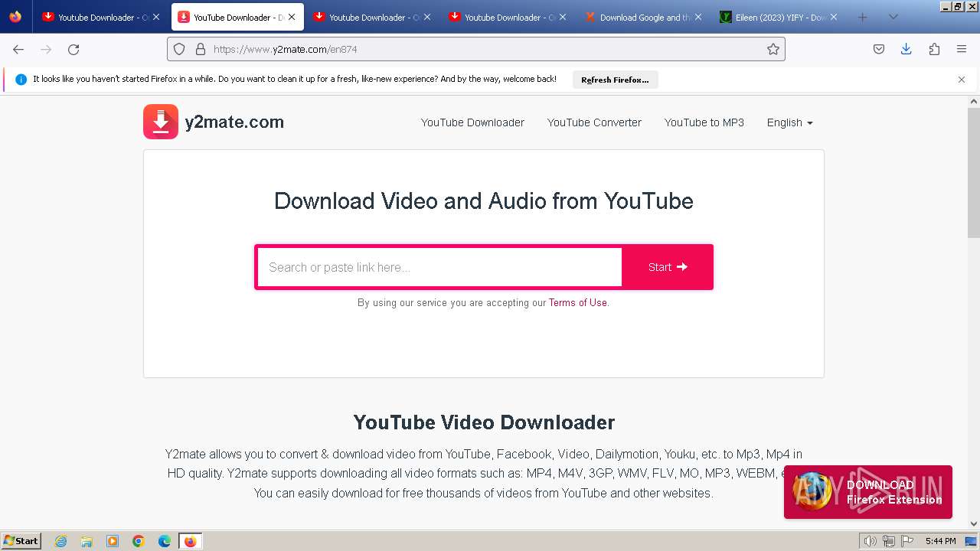This screenshot has height=551, width=980.
Task: Open the tracking protection shield icon
Action: (x=179, y=49)
